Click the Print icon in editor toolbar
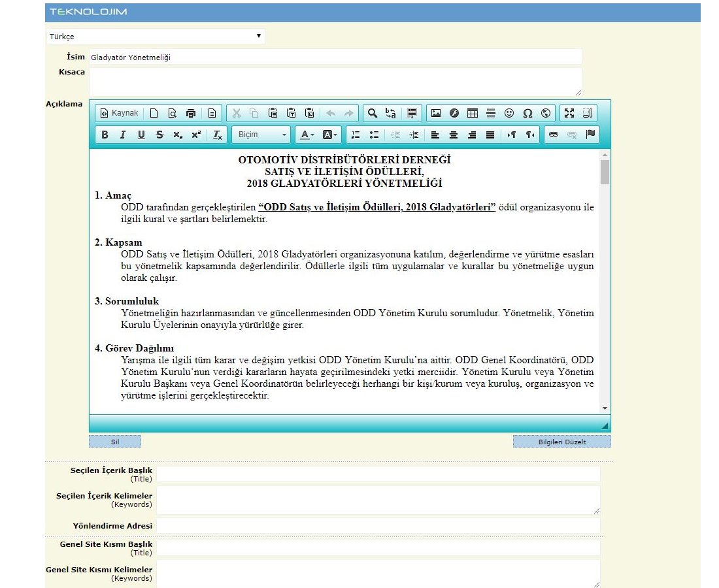Image resolution: width=719 pixels, height=588 pixels. pos(191,113)
